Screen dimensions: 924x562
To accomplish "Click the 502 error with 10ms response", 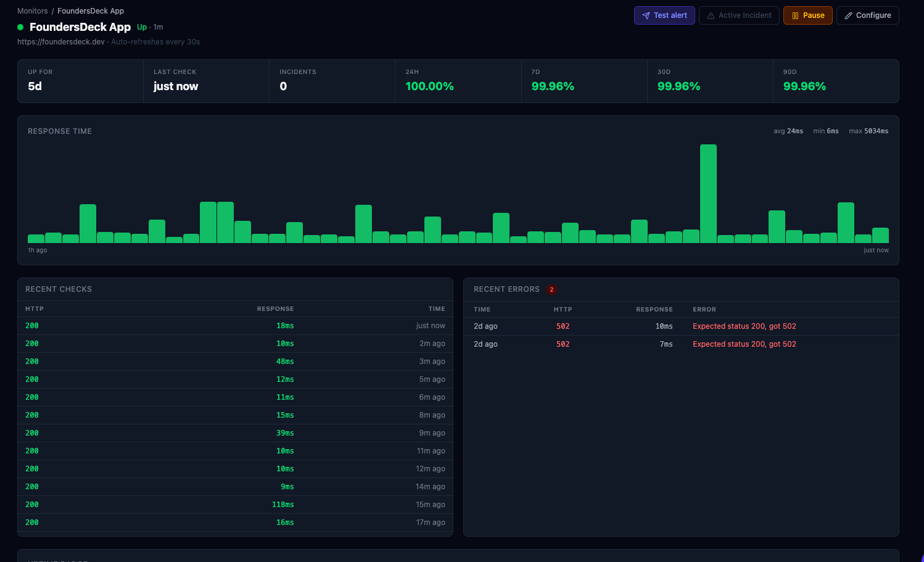I will 681,326.
